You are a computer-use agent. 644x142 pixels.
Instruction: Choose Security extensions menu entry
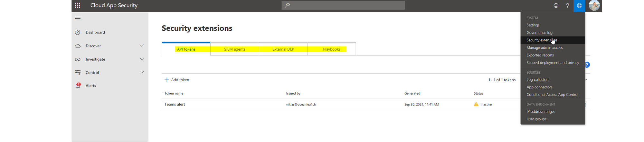pos(553,40)
